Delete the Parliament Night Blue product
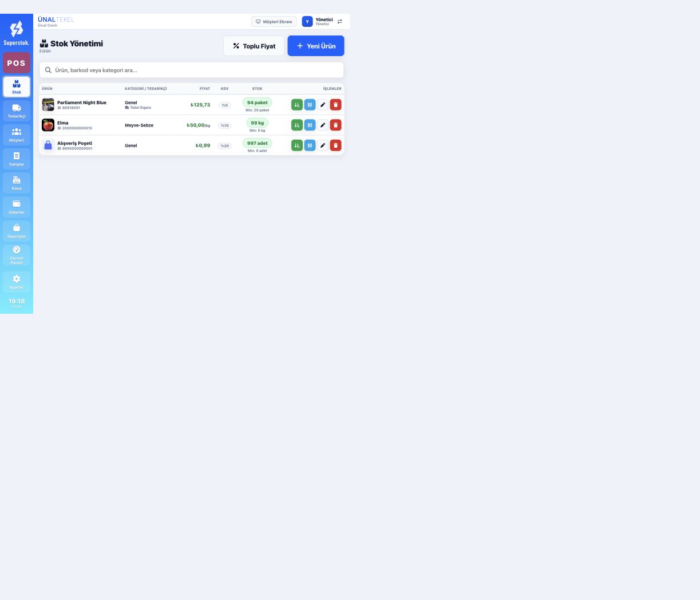This screenshot has width=700, height=600. pyautogui.click(x=335, y=105)
